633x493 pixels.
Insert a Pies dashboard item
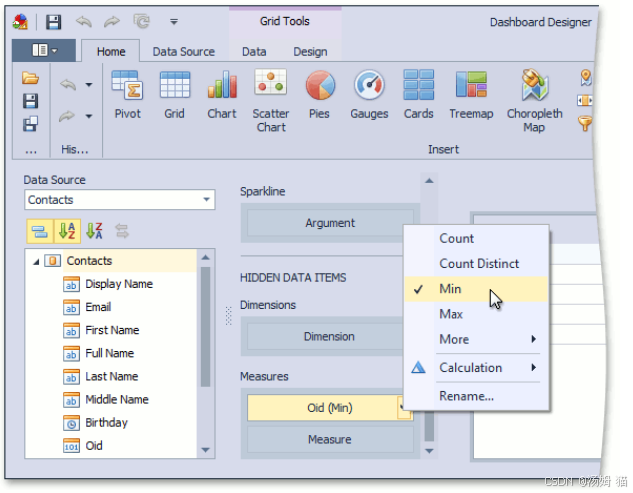tap(319, 95)
